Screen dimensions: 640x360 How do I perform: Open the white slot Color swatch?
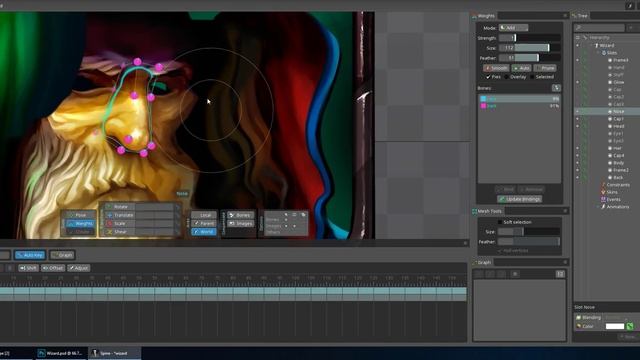tap(615, 326)
